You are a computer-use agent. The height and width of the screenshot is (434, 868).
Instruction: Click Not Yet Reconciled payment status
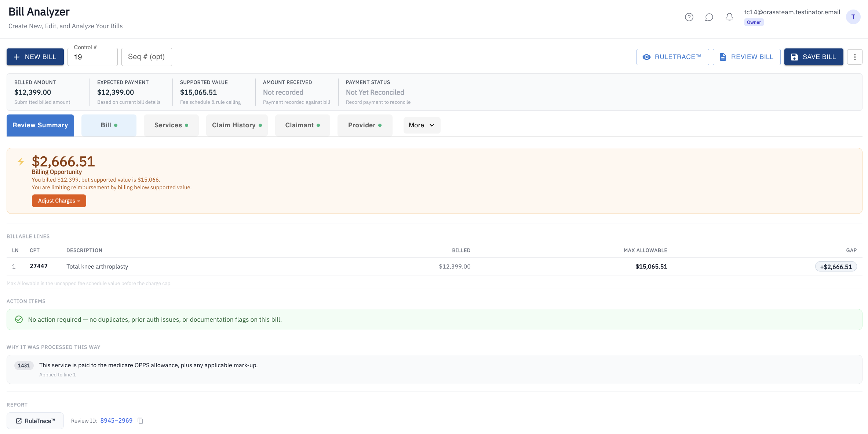pos(375,92)
